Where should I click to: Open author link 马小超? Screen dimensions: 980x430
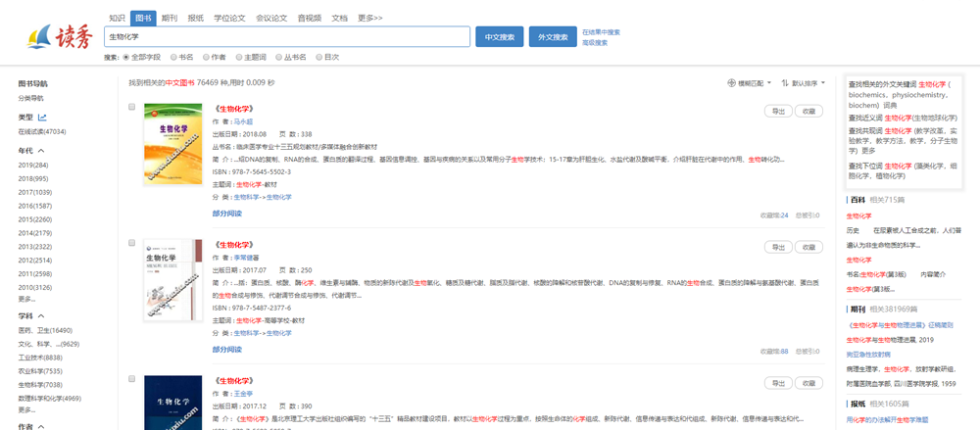click(241, 121)
